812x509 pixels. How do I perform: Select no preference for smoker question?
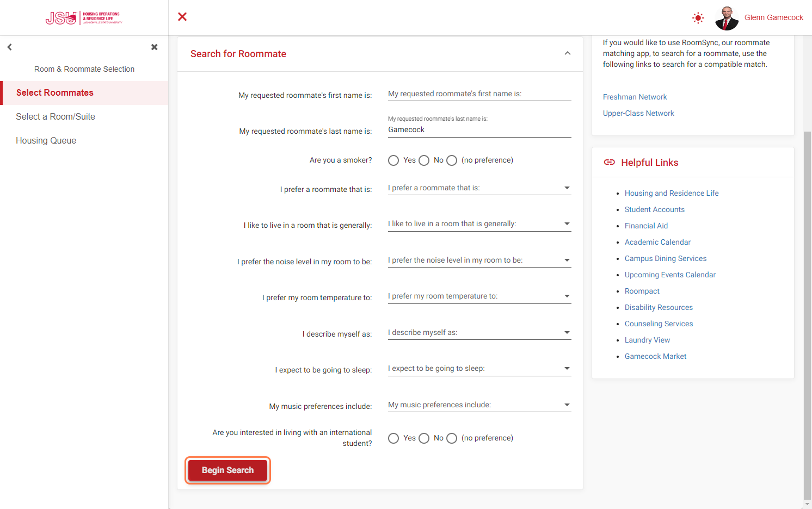452,160
